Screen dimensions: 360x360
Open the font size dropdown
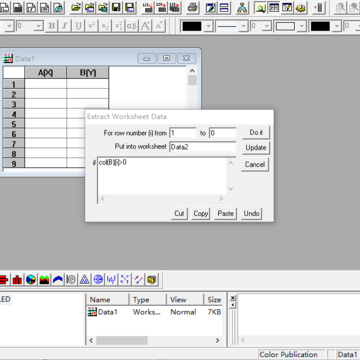(x=39, y=26)
